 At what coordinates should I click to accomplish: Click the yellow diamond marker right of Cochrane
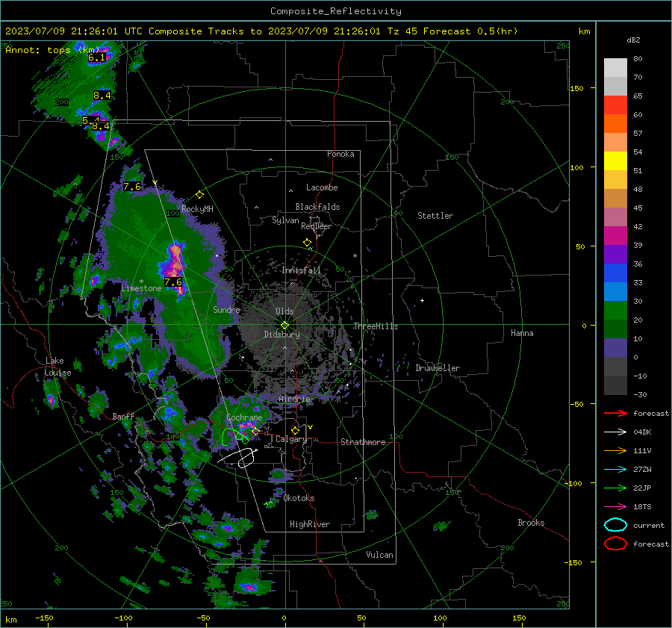[x=255, y=432]
